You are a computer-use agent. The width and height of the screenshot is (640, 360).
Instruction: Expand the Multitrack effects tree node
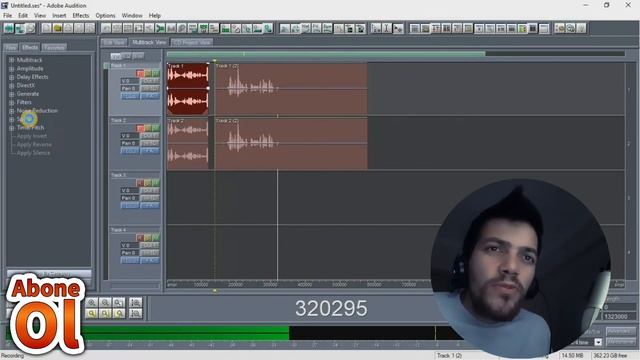pyautogui.click(x=11, y=60)
